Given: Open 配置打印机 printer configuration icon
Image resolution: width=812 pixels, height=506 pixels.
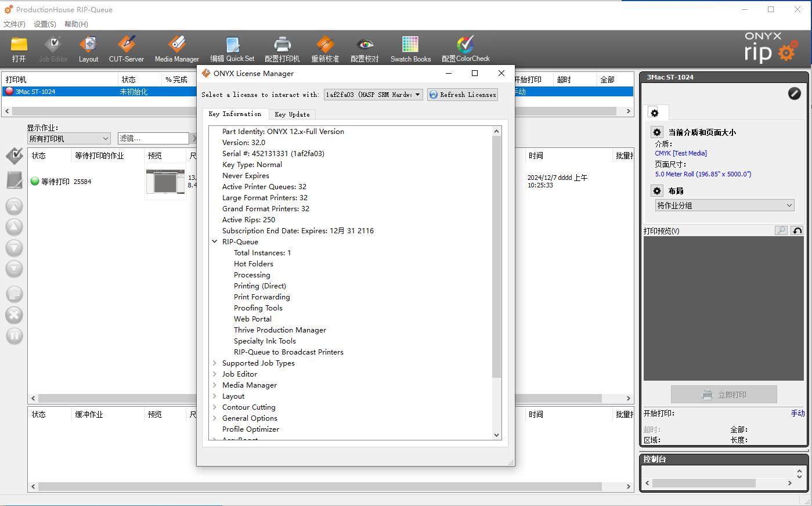Looking at the screenshot, I should click(282, 45).
